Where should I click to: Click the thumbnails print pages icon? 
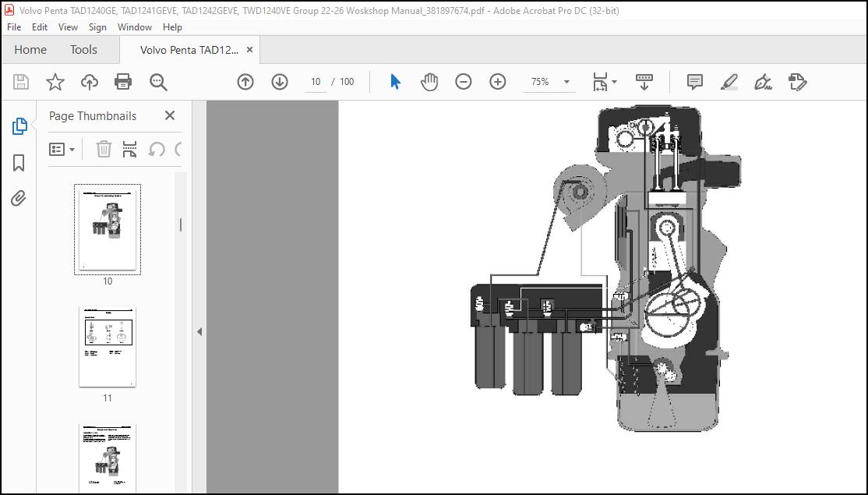[x=129, y=149]
